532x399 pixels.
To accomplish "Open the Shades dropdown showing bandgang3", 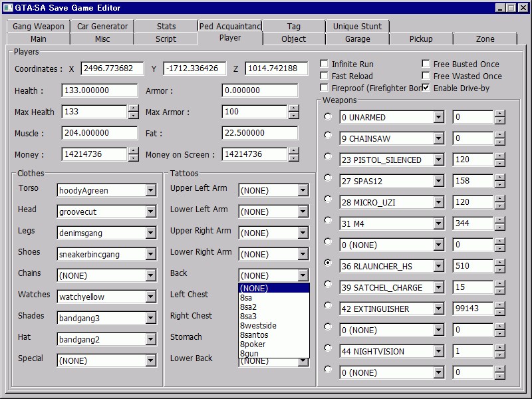I will [x=151, y=318].
